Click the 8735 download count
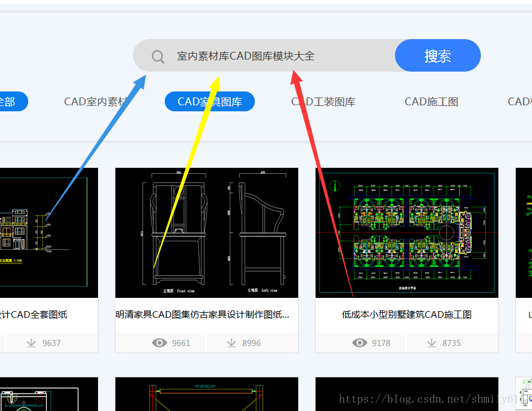The image size is (532, 411). [451, 343]
